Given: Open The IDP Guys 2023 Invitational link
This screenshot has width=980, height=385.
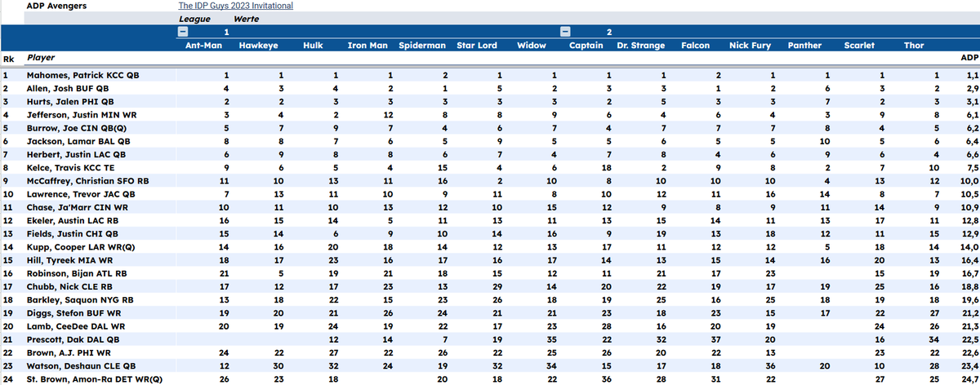Looking at the screenshot, I should (x=235, y=6).
